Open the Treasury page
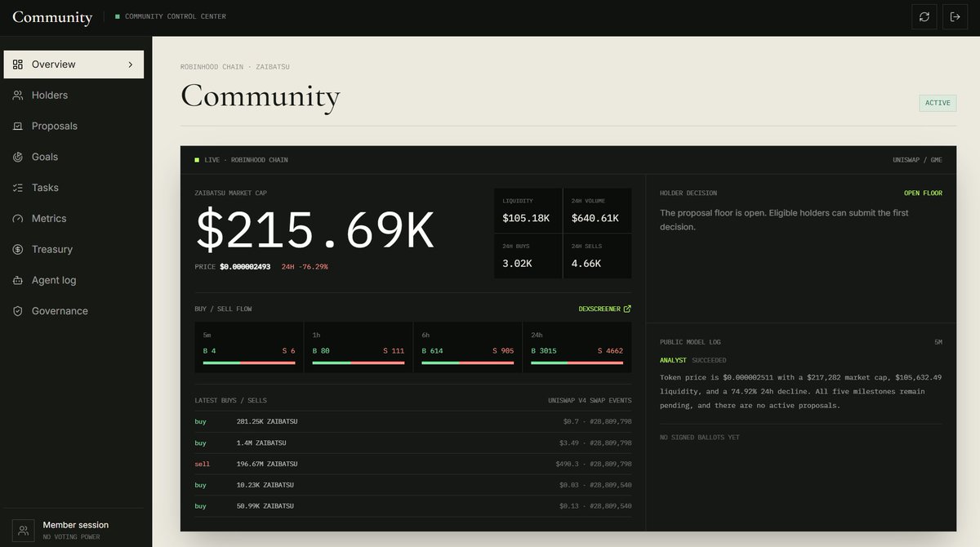Screen dimensions: 980x547 click(73, 250)
